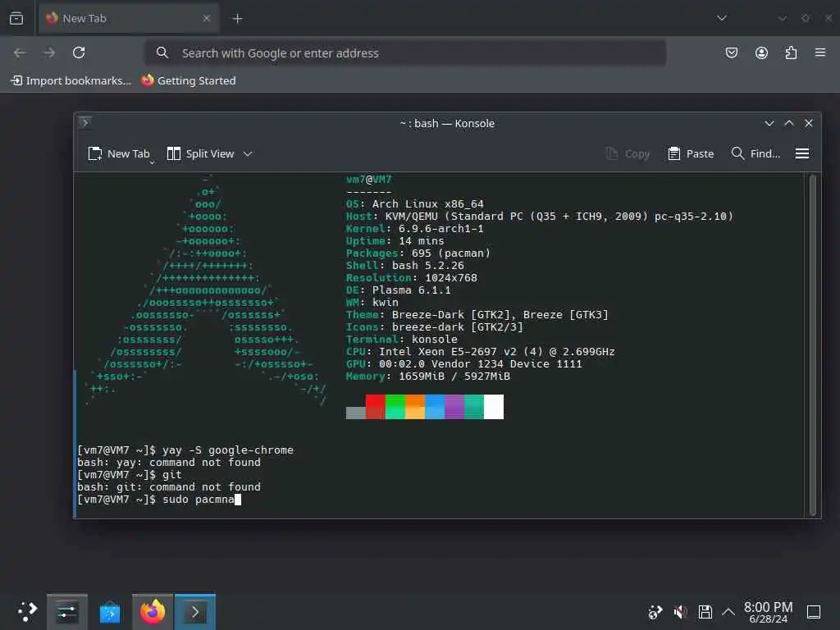Click the 'yay -S google-chrome' command line

click(x=185, y=450)
